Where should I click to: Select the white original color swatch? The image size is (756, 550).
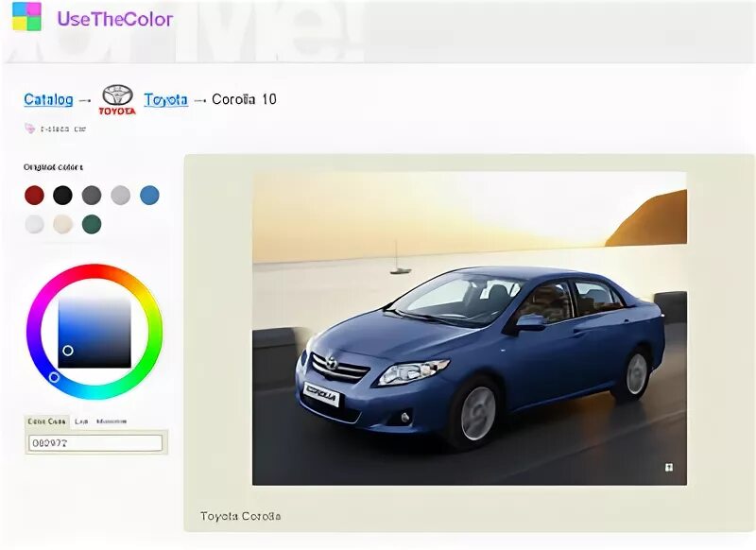pos(34,224)
